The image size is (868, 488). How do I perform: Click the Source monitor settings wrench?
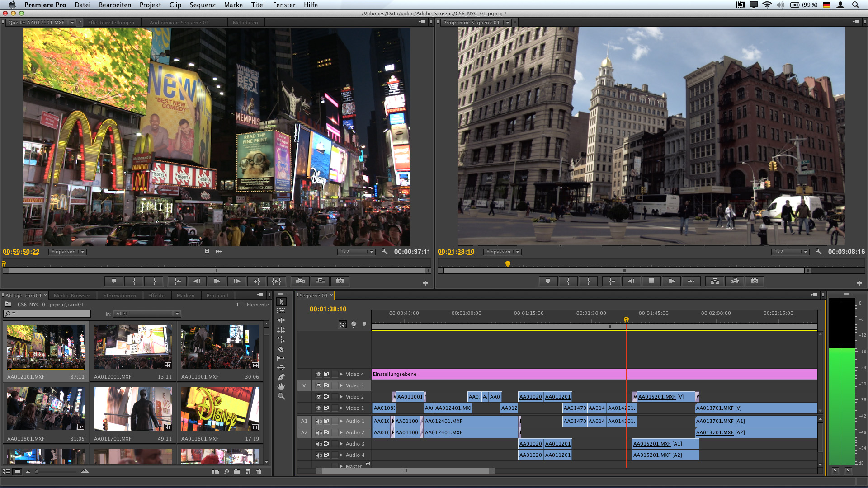[x=385, y=252]
